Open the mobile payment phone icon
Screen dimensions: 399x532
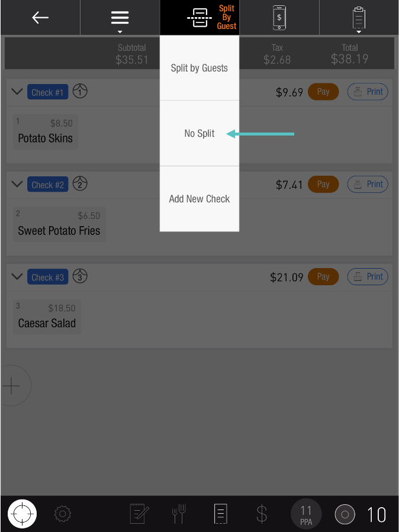pos(279,18)
